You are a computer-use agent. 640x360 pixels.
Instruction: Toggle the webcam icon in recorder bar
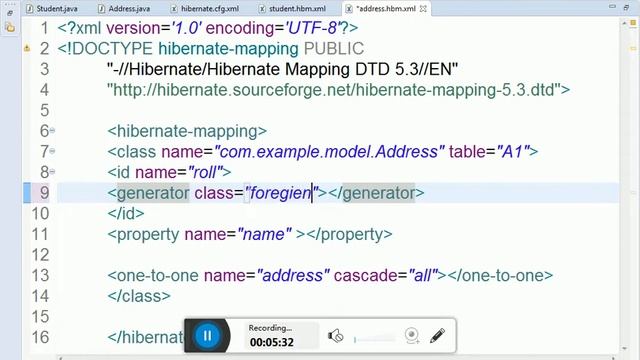click(x=412, y=336)
